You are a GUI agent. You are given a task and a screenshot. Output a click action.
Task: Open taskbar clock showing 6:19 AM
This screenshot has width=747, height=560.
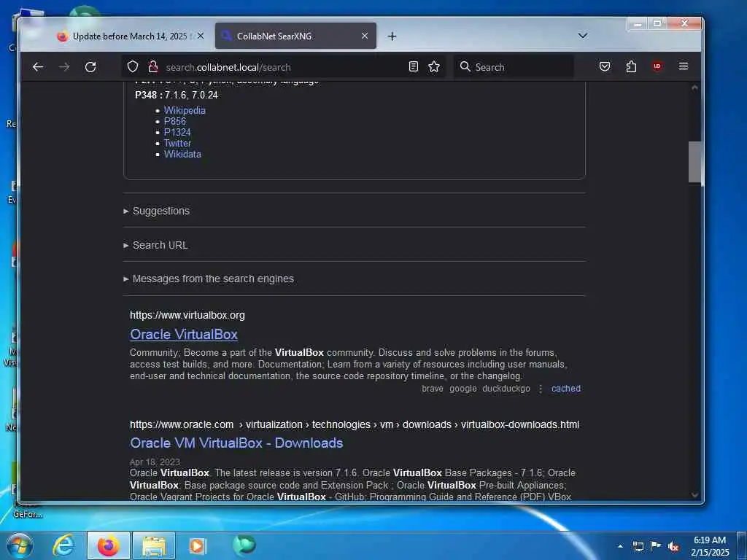point(710,546)
